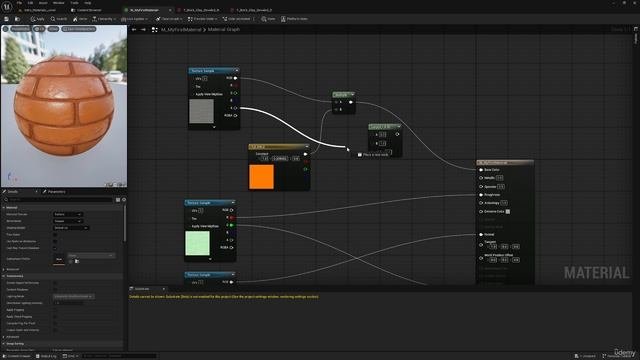Open the Subsurface Profile asset dropdown
The width and height of the screenshot is (640, 360).
tap(91, 256)
